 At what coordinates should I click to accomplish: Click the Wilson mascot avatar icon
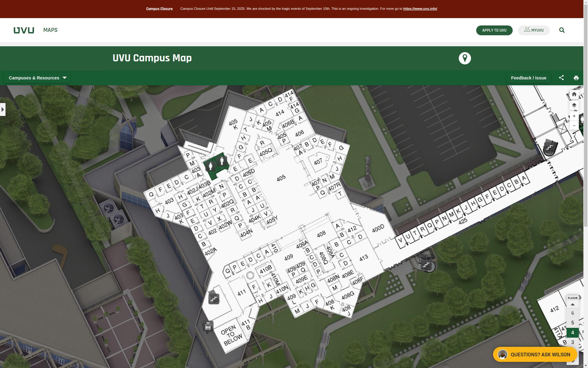point(503,355)
